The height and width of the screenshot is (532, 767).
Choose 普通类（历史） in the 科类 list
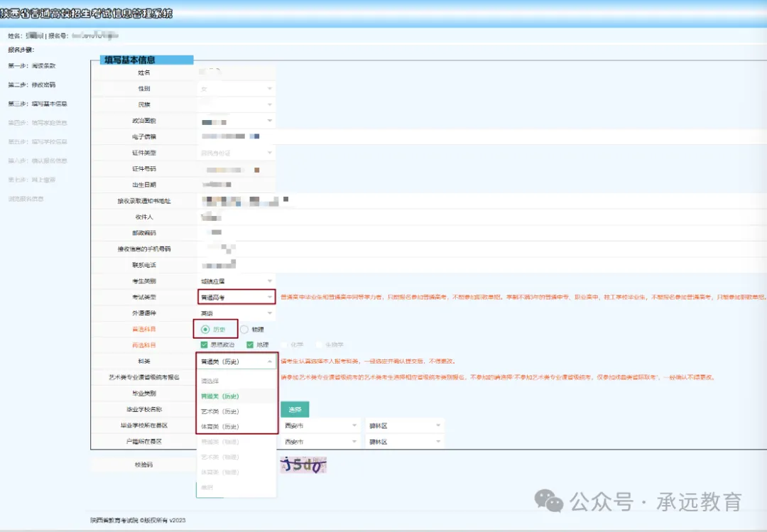tap(236, 396)
